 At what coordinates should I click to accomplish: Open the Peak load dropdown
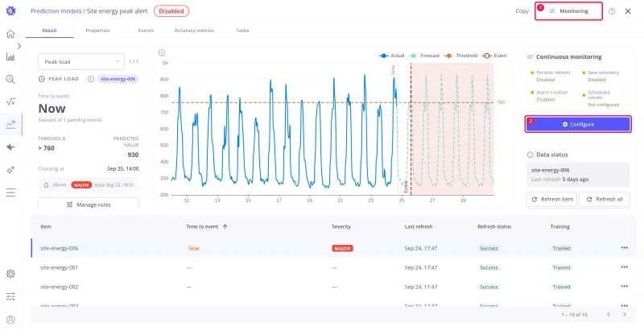(81, 61)
